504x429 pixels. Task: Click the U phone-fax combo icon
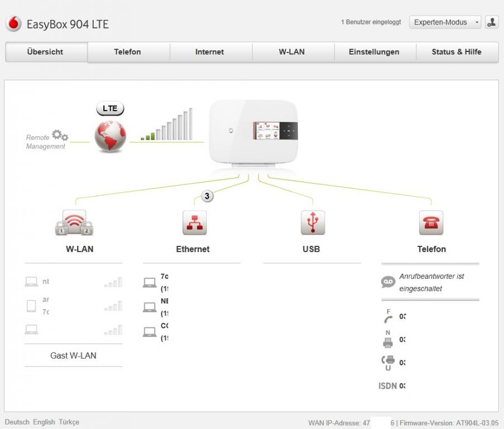click(388, 363)
